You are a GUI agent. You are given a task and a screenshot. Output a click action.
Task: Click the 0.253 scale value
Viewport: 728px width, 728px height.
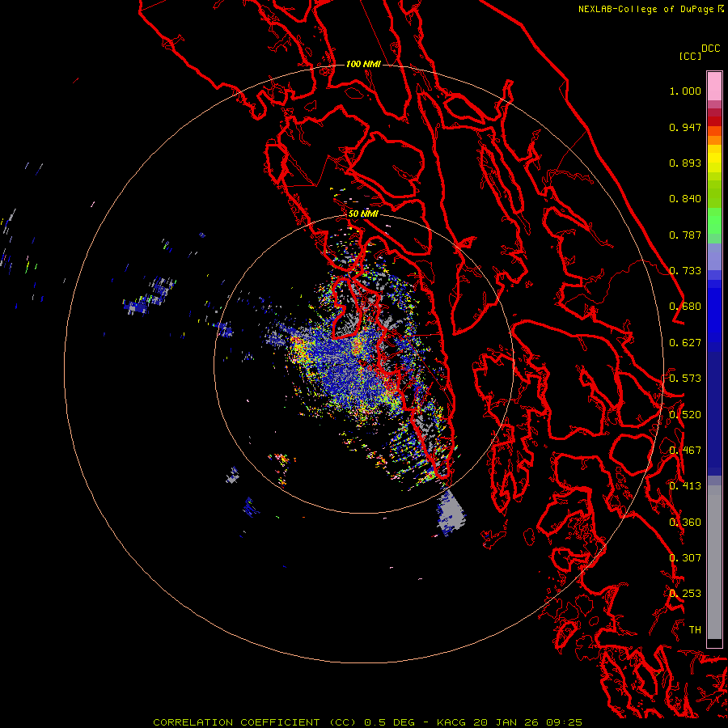[x=685, y=594]
